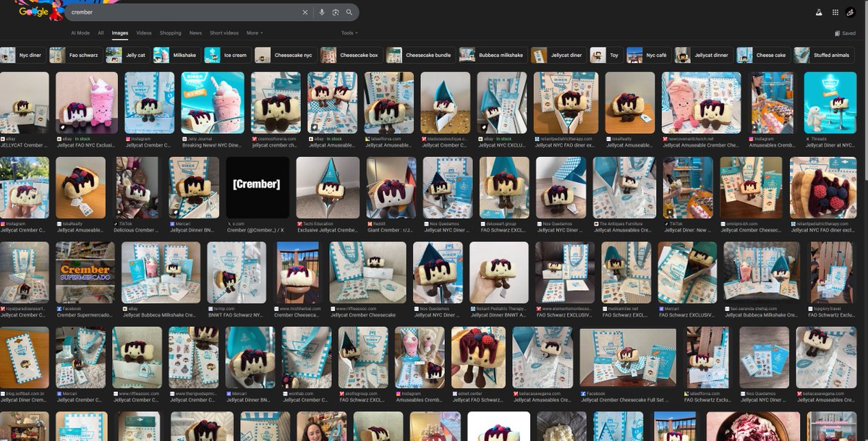The height and width of the screenshot is (441, 868).
Task: Open the Jellycat Diner at NYC... Threads link
Action: [830, 145]
